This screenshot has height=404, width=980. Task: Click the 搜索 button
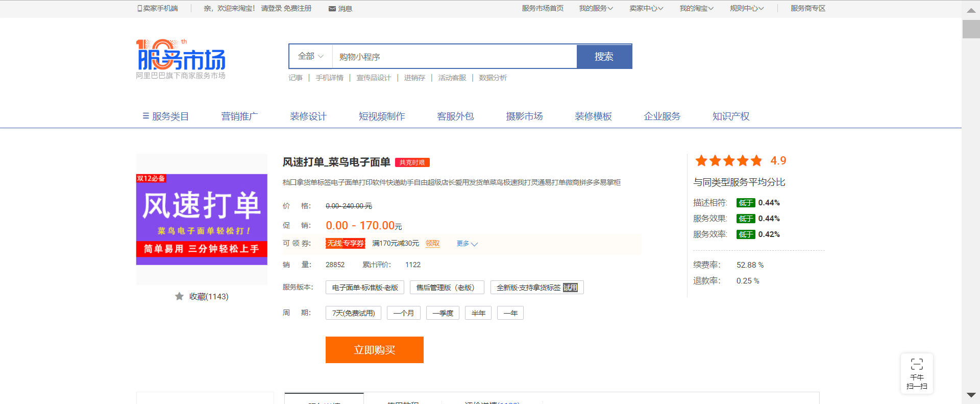(x=604, y=56)
